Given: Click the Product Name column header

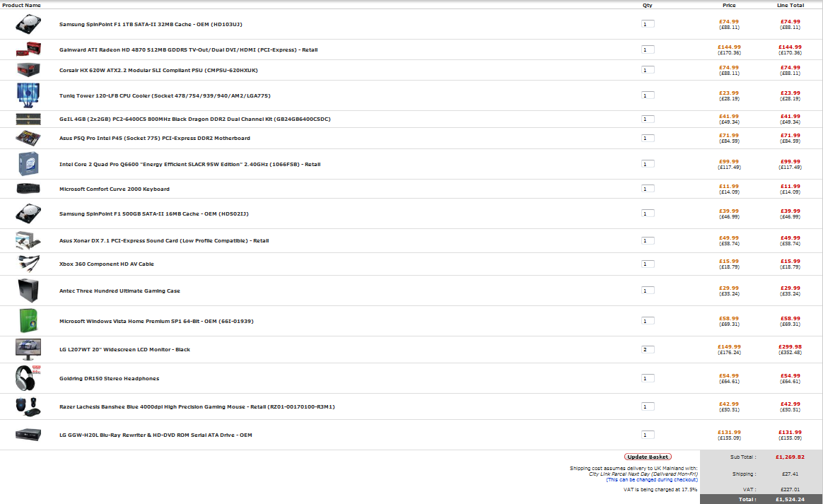Looking at the screenshot, I should [21, 5].
